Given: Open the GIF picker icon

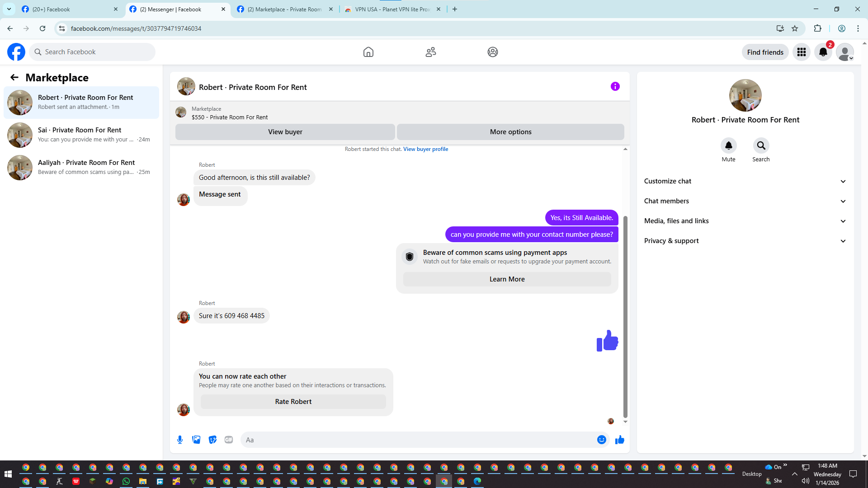Looking at the screenshot, I should [x=229, y=440].
